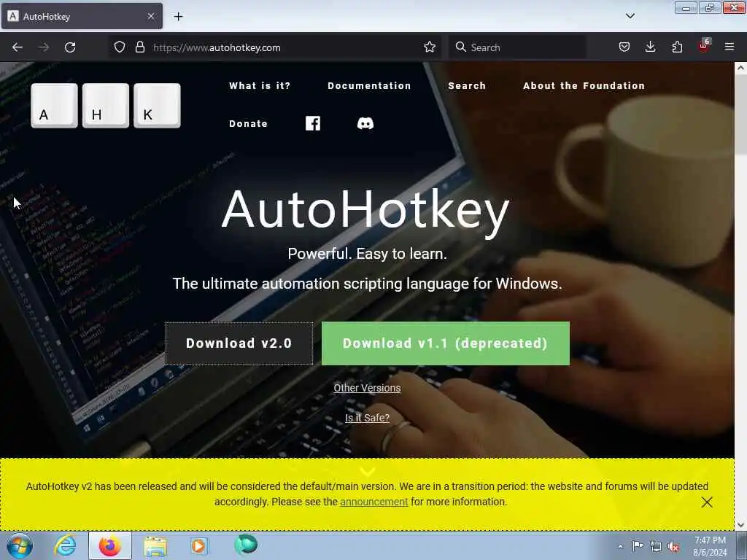Open the extensions puzzle-piece icon
Screen dimensions: 747x560
[677, 47]
